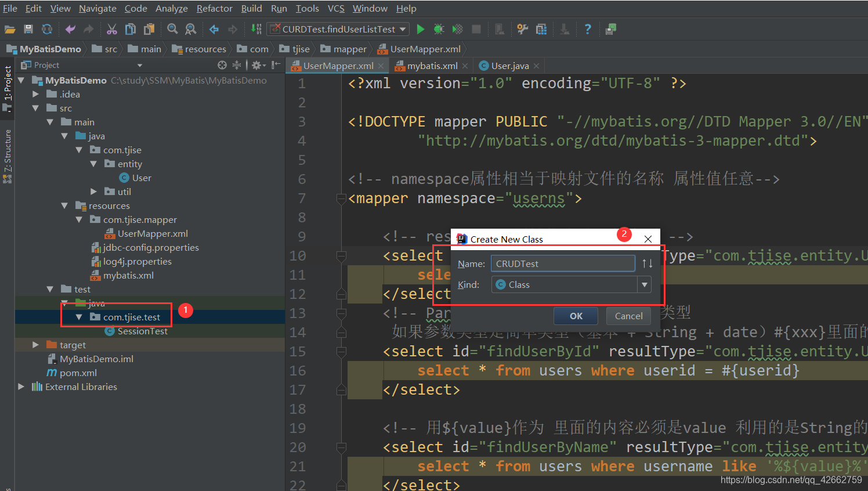The image size is (868, 491).
Task: Open the Refactor menu
Action: click(x=214, y=8)
